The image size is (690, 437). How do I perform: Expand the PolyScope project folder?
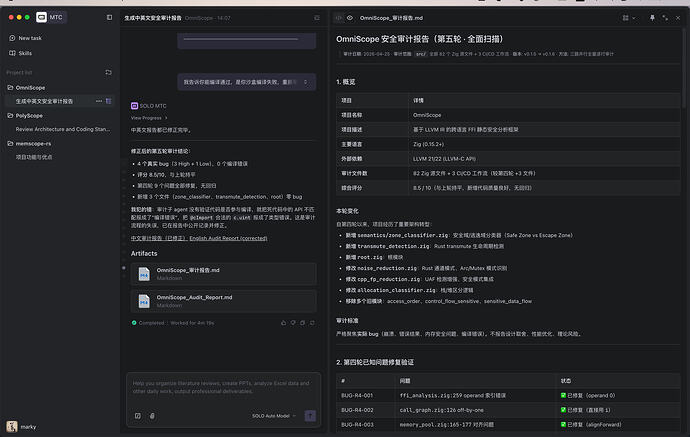point(26,116)
